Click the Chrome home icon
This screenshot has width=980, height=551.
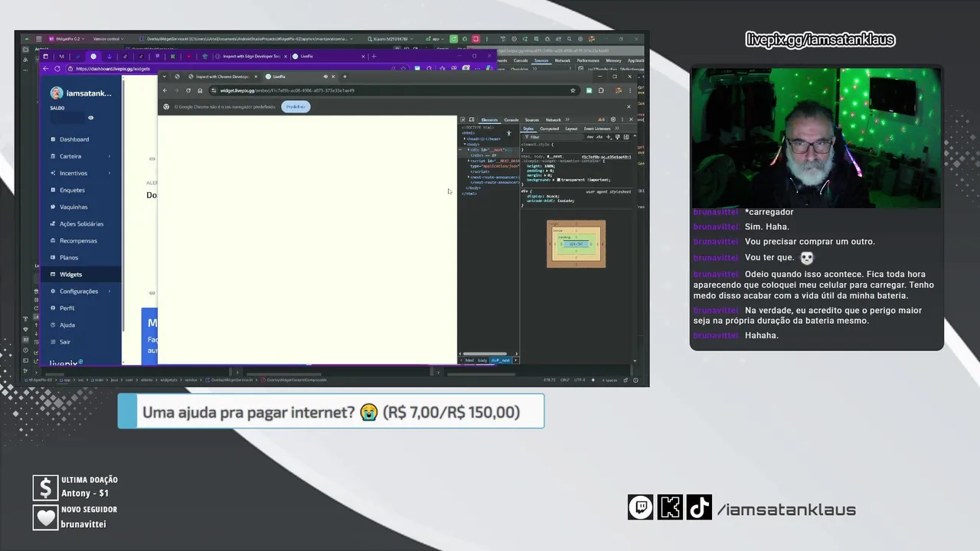click(x=200, y=90)
